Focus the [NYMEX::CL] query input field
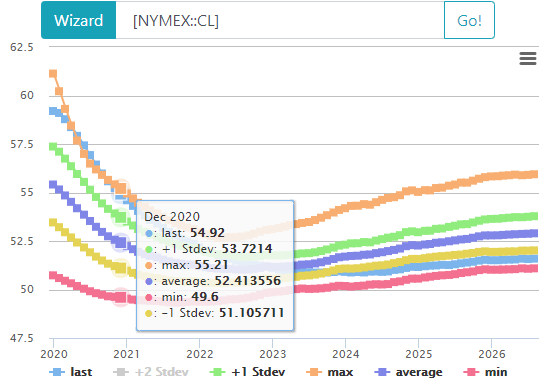Screen dimensions: 555x379 [x=280, y=20]
